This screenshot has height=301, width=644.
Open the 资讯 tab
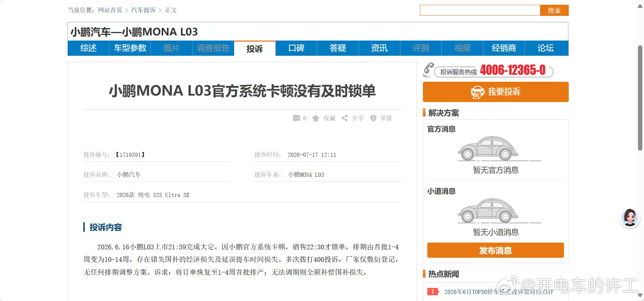coord(379,48)
